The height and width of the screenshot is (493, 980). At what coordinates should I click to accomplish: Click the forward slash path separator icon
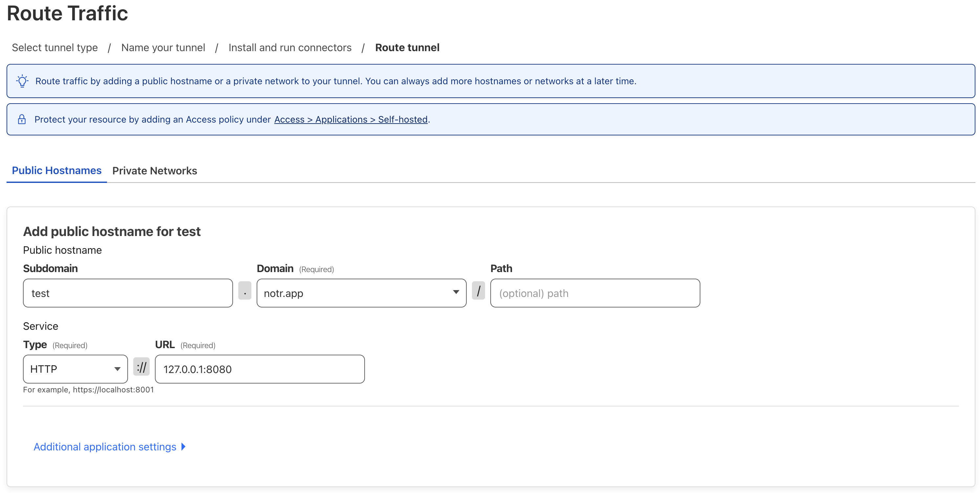click(479, 293)
